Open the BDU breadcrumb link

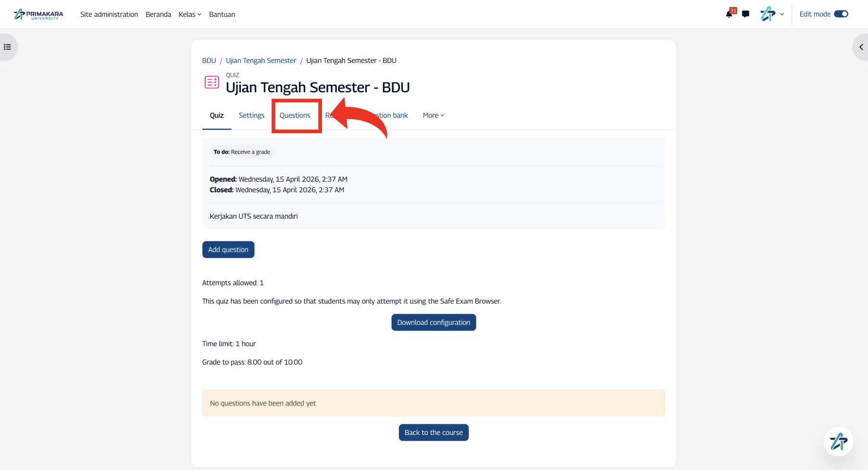tap(209, 61)
